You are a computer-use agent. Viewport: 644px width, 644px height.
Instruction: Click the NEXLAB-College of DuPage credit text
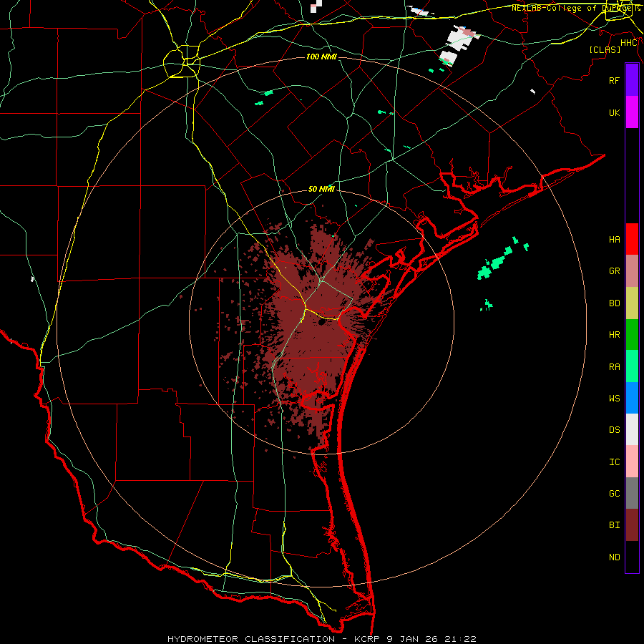[575, 8]
